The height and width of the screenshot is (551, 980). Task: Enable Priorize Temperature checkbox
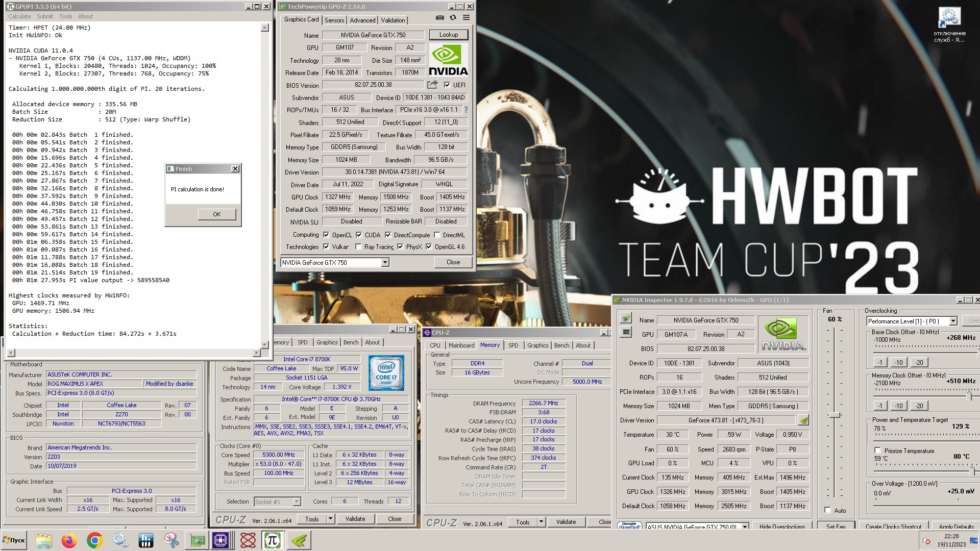pos(877,450)
